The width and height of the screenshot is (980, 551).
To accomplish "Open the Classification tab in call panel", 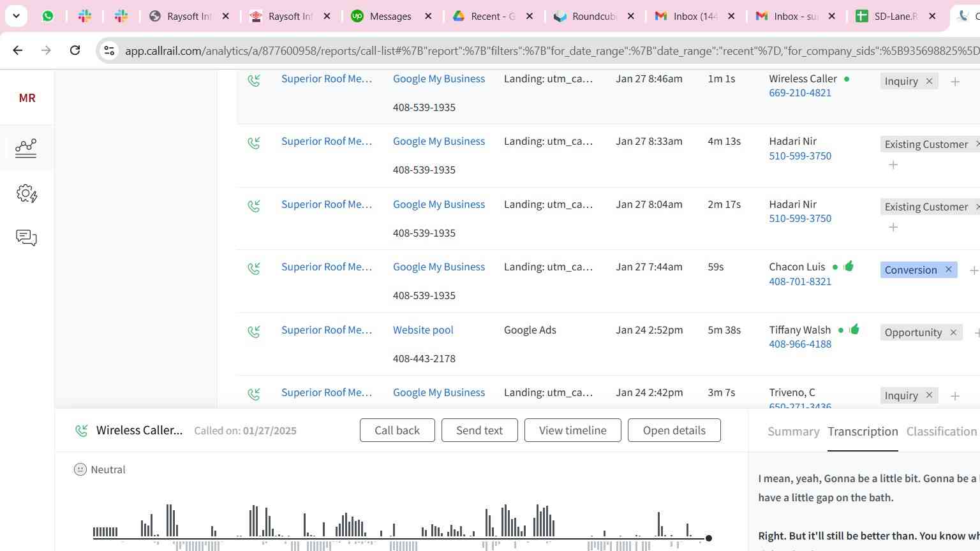I will click(x=942, y=431).
